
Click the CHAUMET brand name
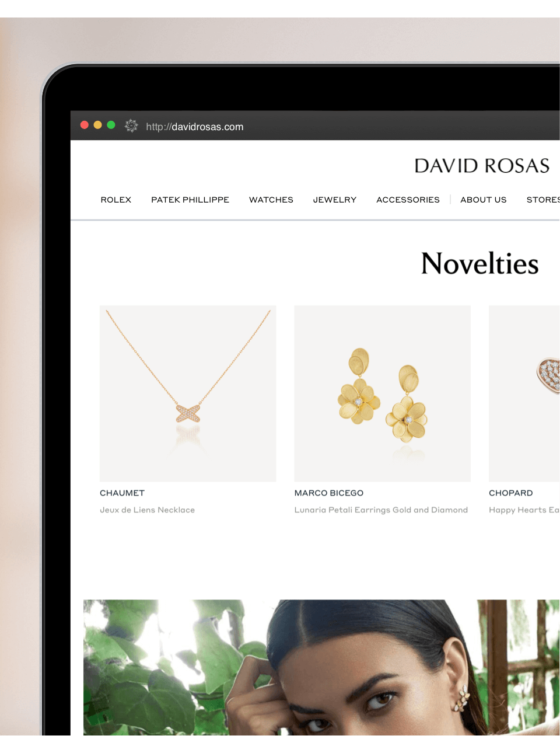(123, 493)
